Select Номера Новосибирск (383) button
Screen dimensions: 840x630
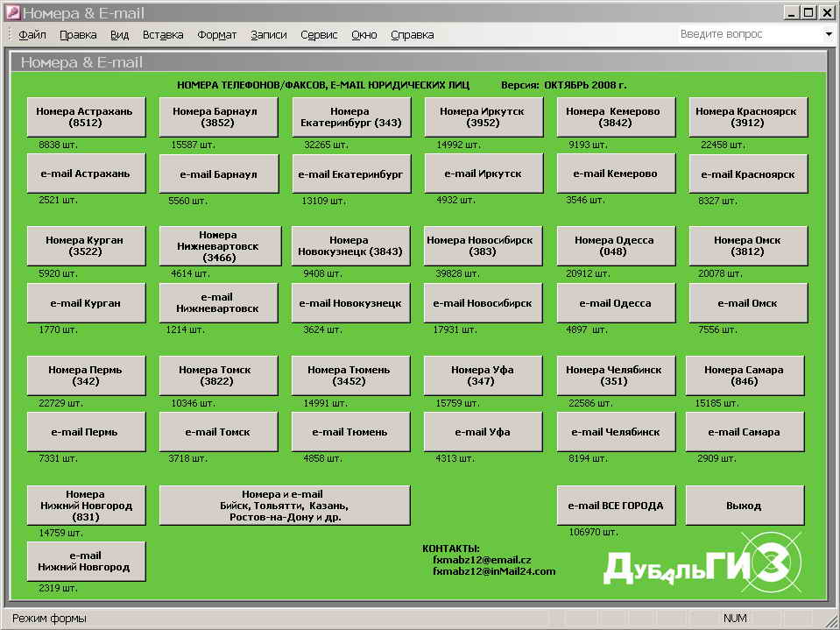point(484,246)
